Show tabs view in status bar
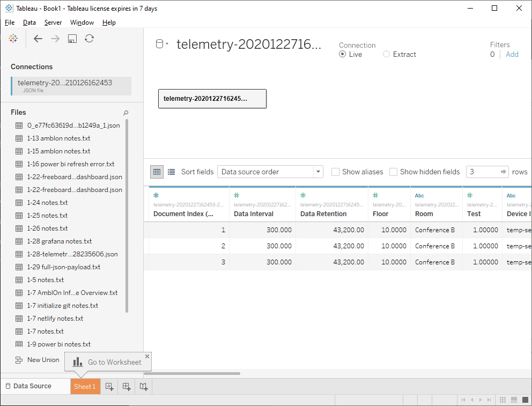Viewport: 532px width, 406px height. (525, 400)
